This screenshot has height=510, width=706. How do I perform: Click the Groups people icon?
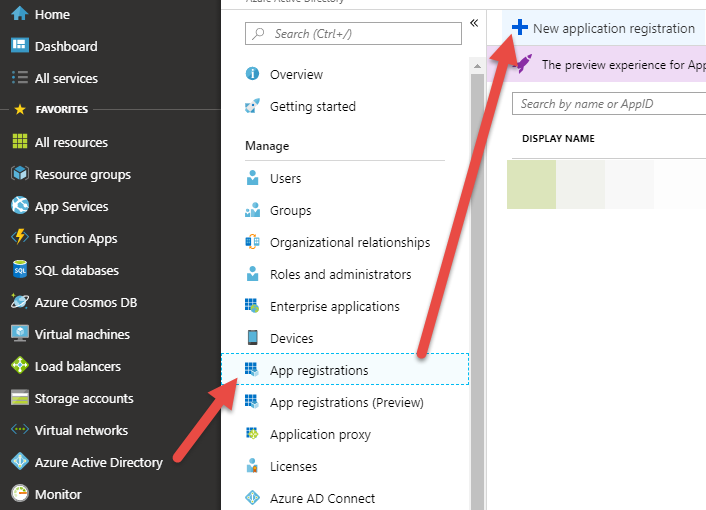click(252, 210)
